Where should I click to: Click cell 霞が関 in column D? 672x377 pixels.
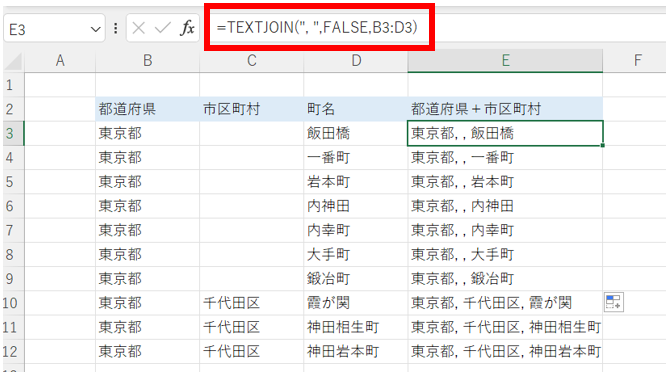click(356, 303)
